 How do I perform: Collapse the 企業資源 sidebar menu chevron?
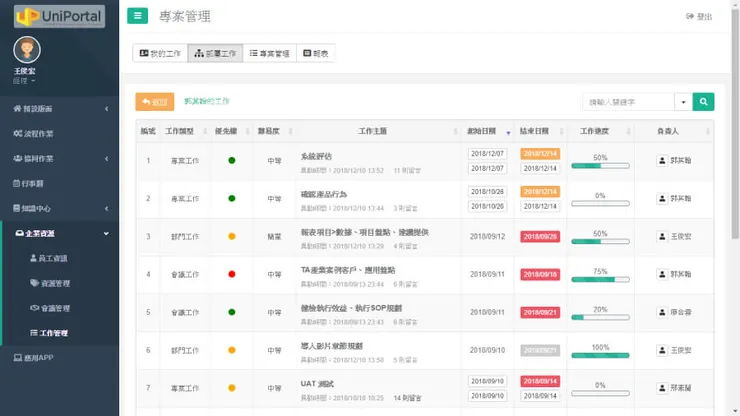pos(106,233)
